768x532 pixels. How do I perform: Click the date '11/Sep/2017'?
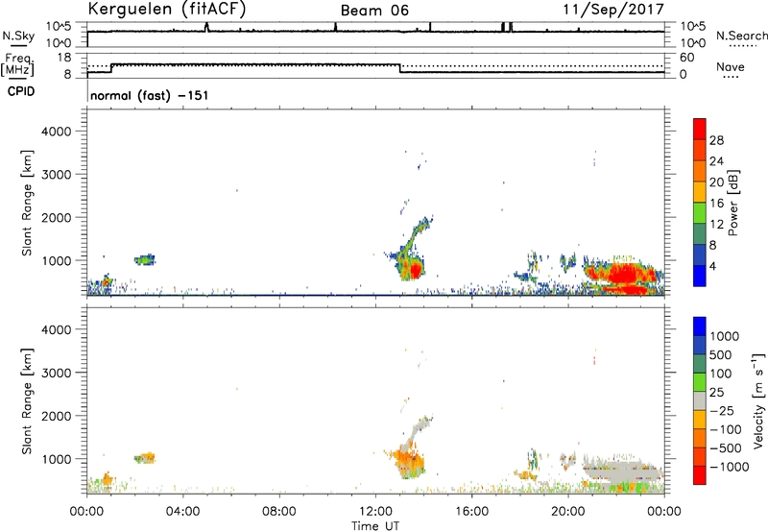coord(613,9)
